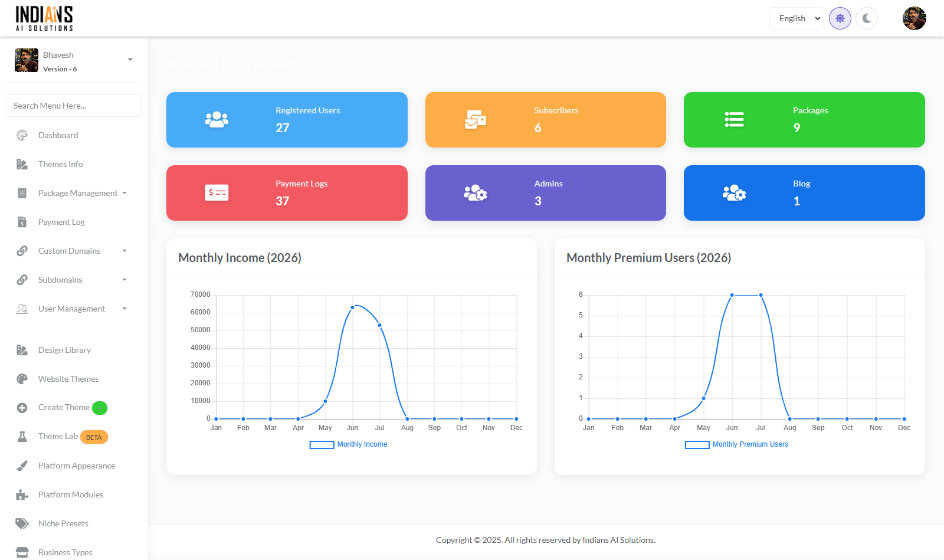Open Themes Info menu item
This screenshot has height=560, width=944.
[74, 164]
